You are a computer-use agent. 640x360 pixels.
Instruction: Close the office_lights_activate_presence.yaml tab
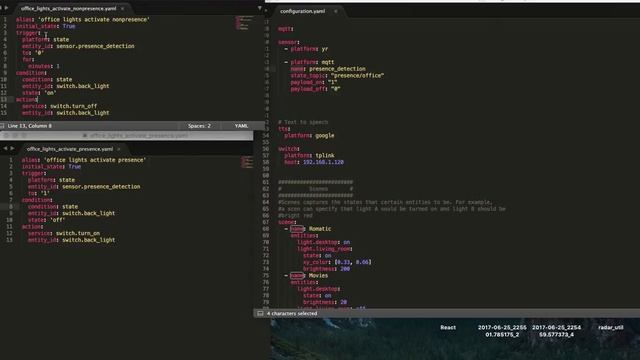coord(119,149)
